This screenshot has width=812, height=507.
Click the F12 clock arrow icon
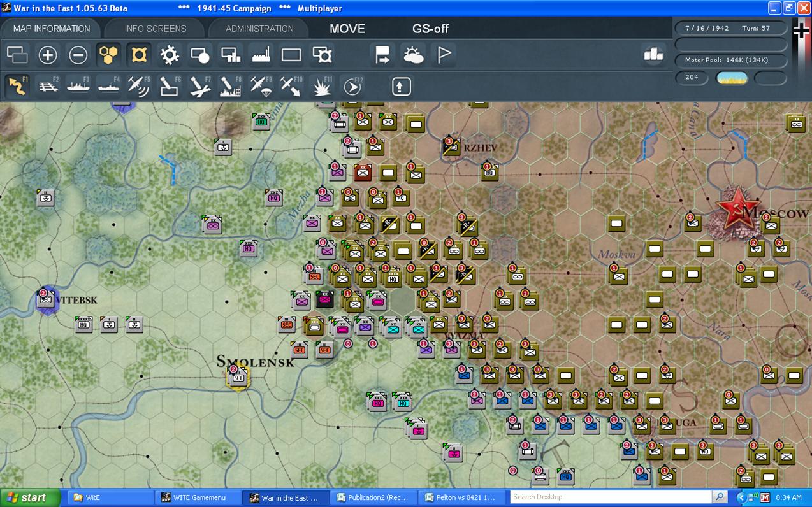pos(352,86)
